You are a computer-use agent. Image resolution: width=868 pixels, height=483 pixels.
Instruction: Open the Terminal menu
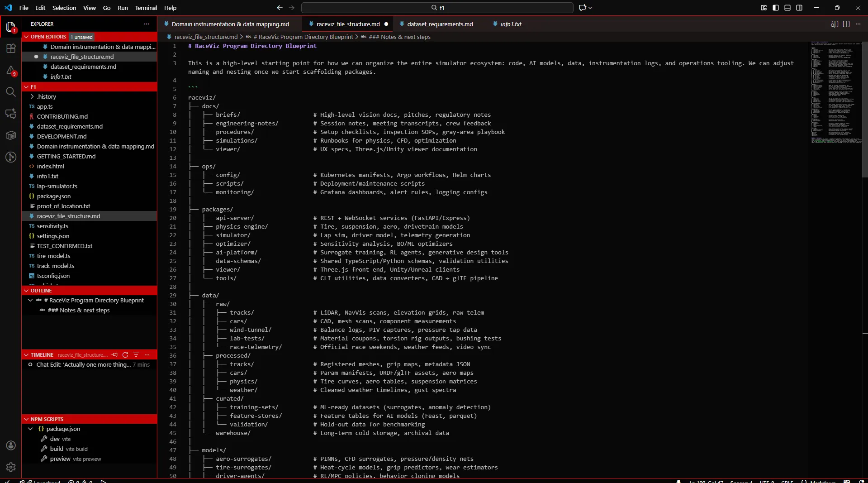(x=146, y=8)
